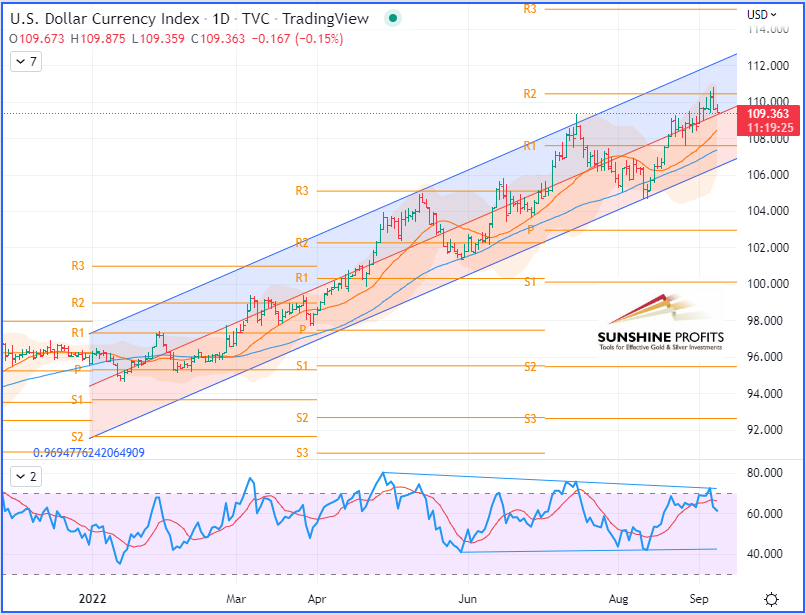Expand the RSI pane legend showing 2

[x=26, y=477]
